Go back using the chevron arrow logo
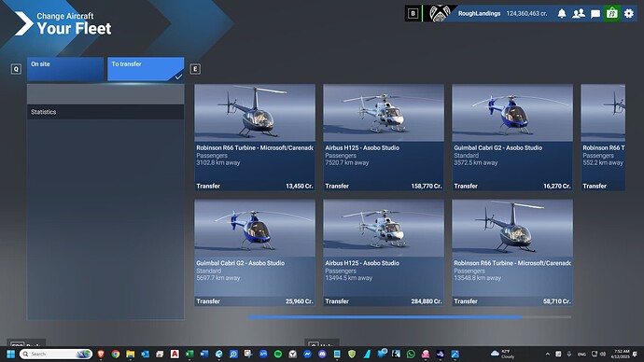Screen dimensions: 644x362 pos(23,23)
